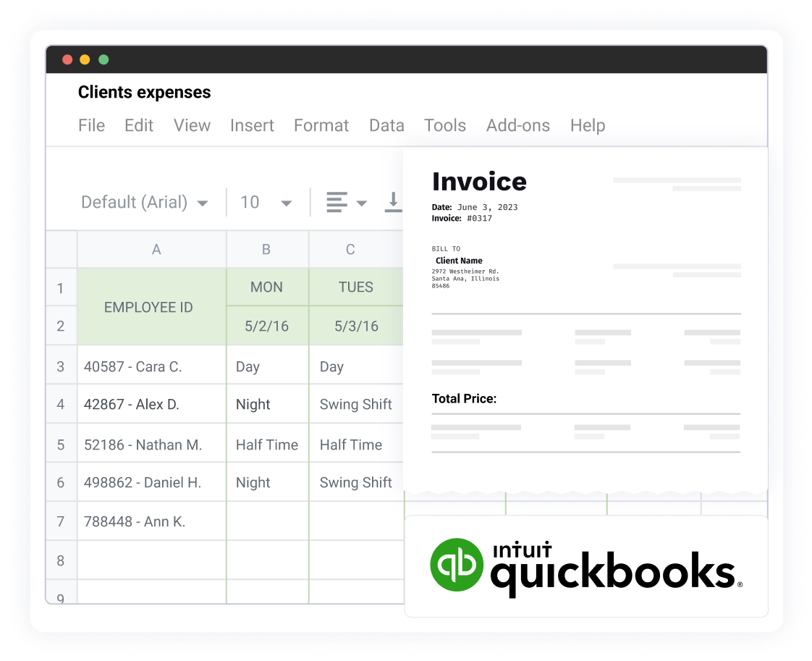Screen dimensions: 812x661
Task: Open the View menu
Action: pyautogui.click(x=192, y=125)
